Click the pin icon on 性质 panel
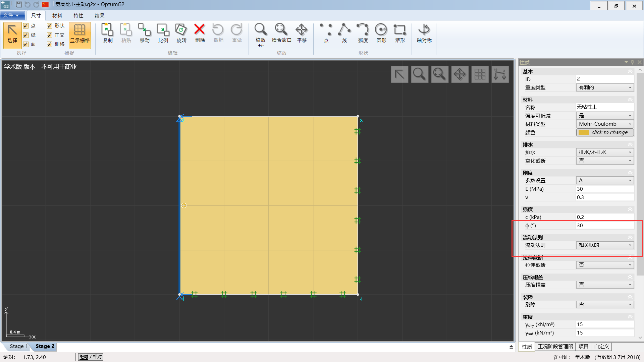The image size is (644, 362). click(x=633, y=62)
